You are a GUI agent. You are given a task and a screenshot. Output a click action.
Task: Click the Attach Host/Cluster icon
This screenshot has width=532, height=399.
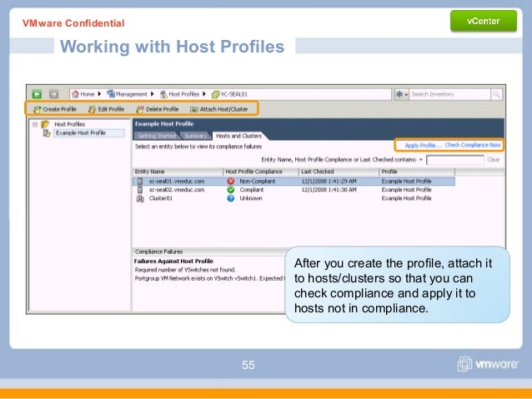click(194, 109)
